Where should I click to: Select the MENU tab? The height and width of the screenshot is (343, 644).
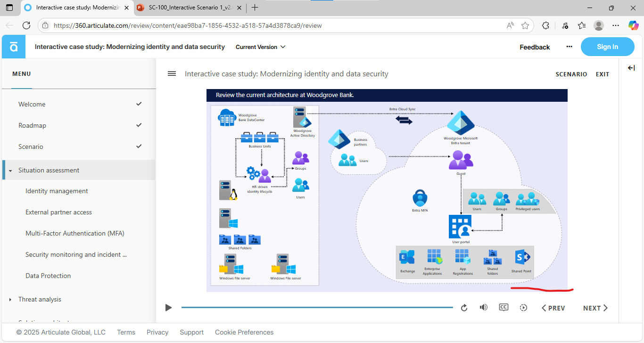22,74
